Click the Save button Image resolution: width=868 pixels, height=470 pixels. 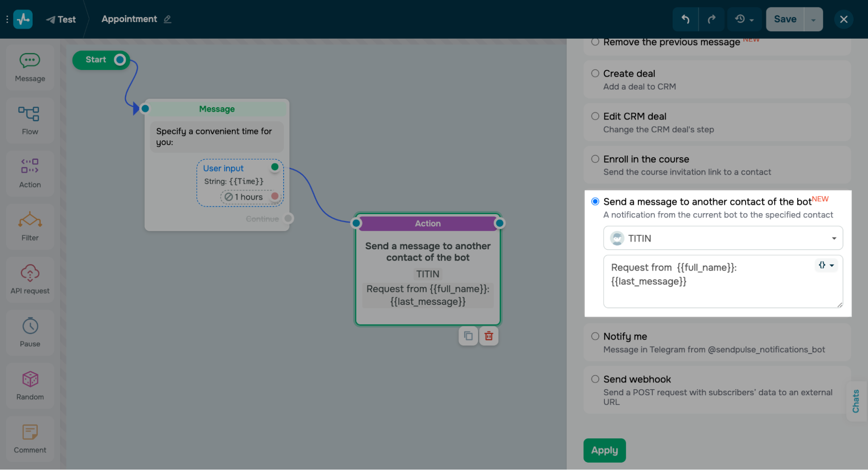coord(785,19)
